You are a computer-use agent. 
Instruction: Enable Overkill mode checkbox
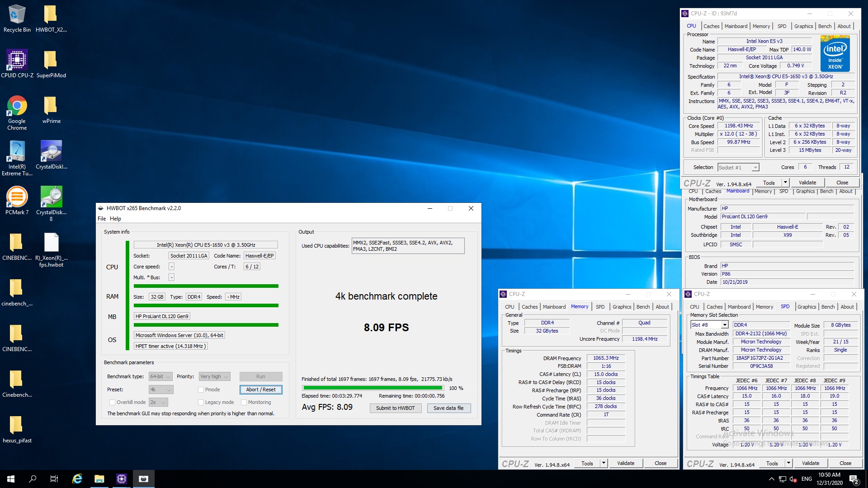pos(112,402)
